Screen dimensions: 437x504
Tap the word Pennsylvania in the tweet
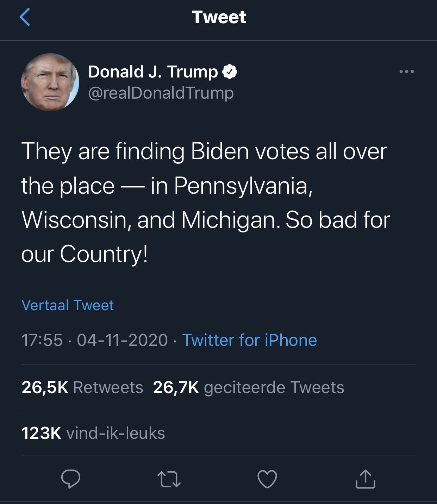[243, 186]
